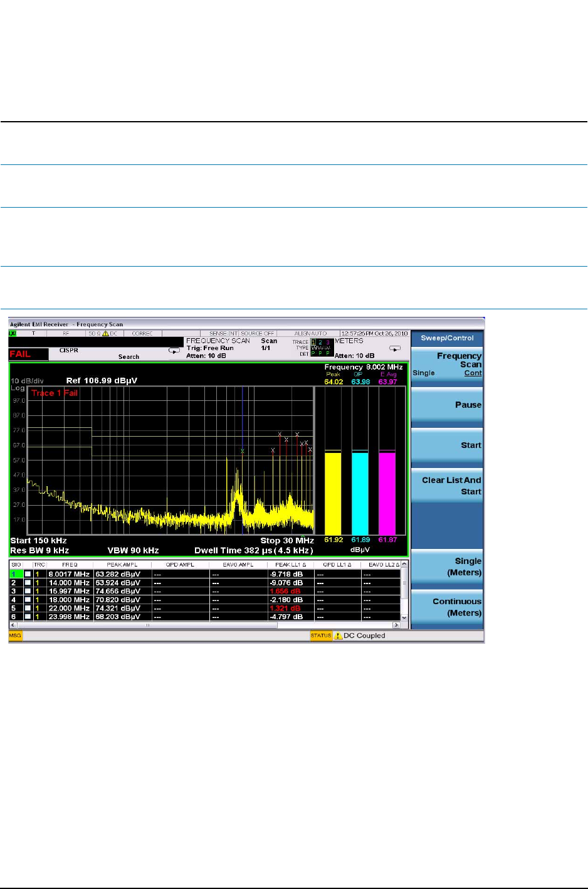Click the cyan QP meter bar
The height and width of the screenshot is (889, 588).
point(360,493)
